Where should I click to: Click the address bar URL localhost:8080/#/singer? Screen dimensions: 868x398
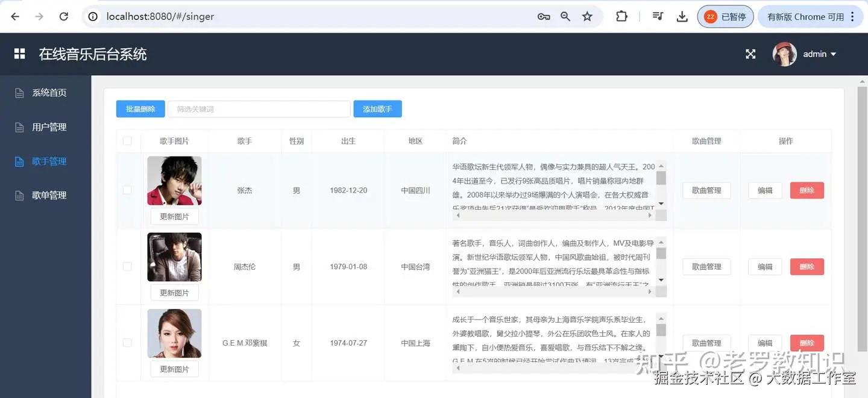click(160, 17)
